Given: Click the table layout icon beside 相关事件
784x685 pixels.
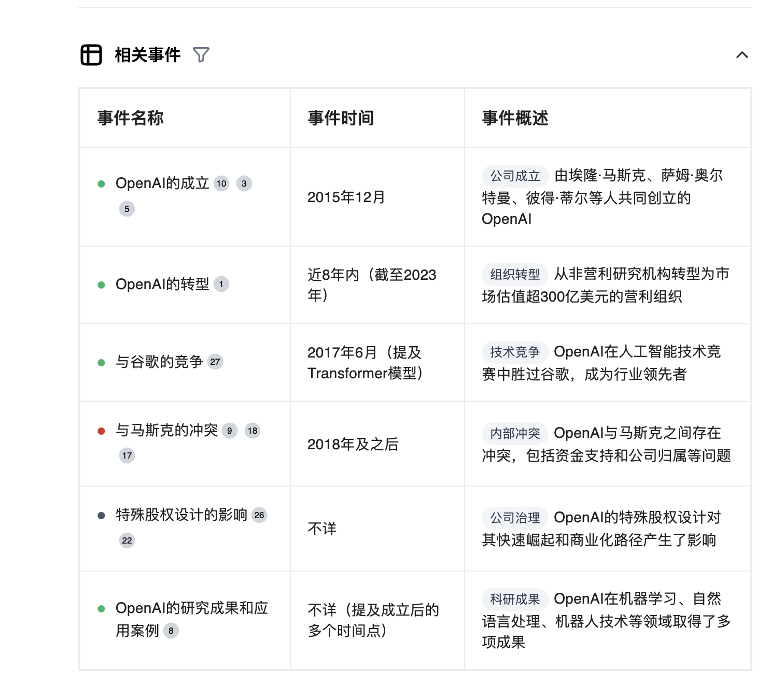Looking at the screenshot, I should [x=91, y=55].
